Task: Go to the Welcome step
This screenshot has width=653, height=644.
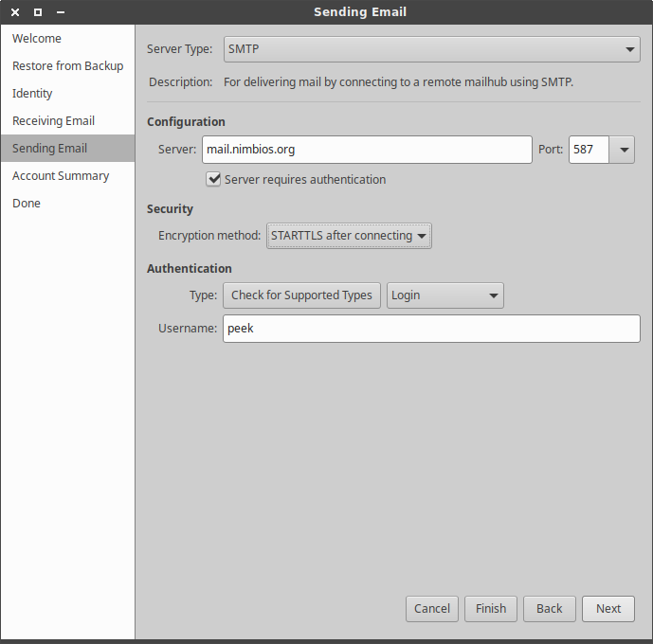Action: pyautogui.click(x=37, y=39)
